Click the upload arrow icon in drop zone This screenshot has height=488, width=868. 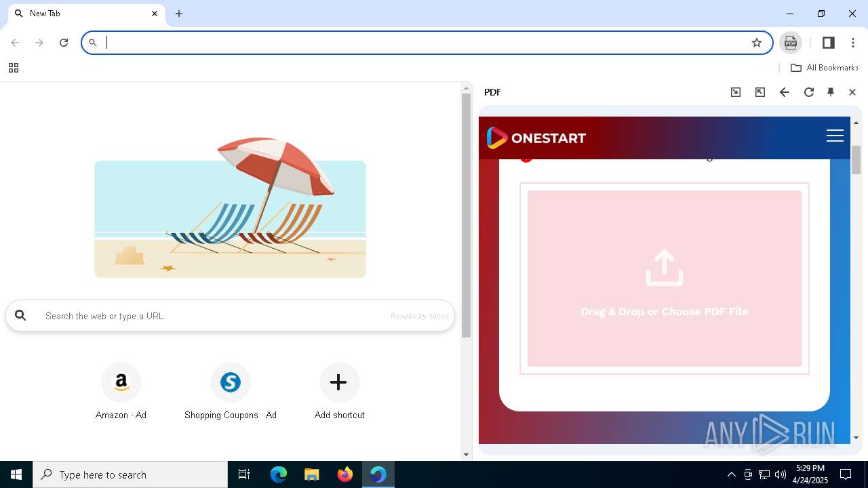[665, 268]
